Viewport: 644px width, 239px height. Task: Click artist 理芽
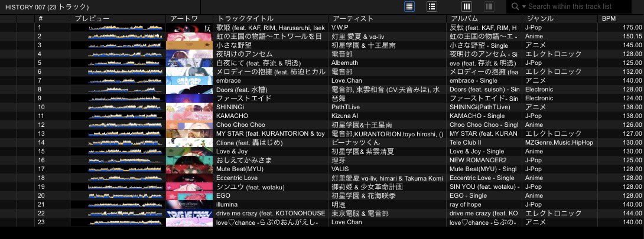pyautogui.click(x=339, y=161)
